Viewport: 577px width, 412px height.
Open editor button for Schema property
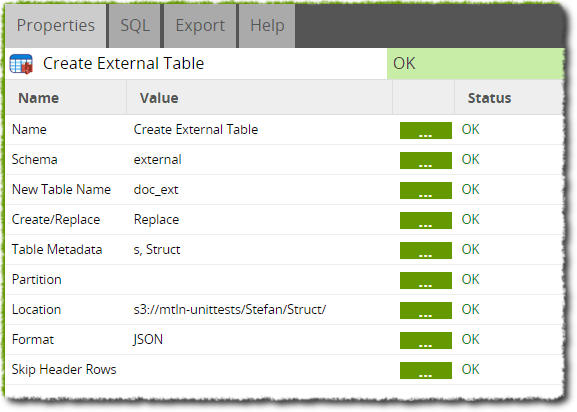426,160
